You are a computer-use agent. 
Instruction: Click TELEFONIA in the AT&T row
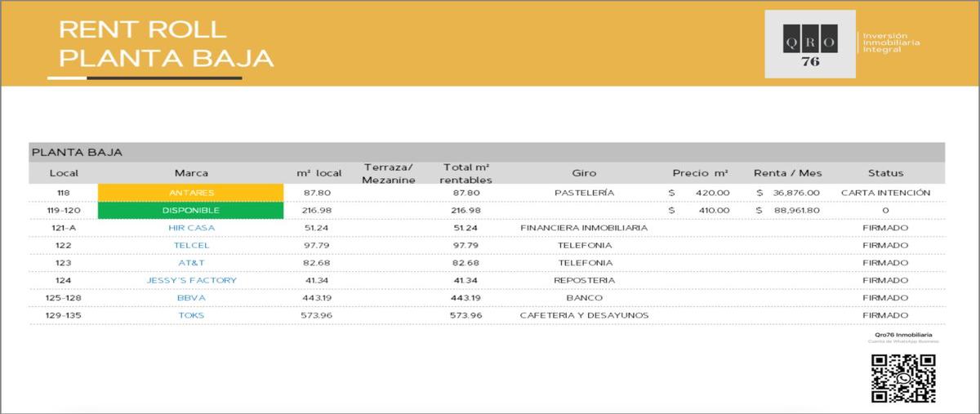tap(584, 263)
